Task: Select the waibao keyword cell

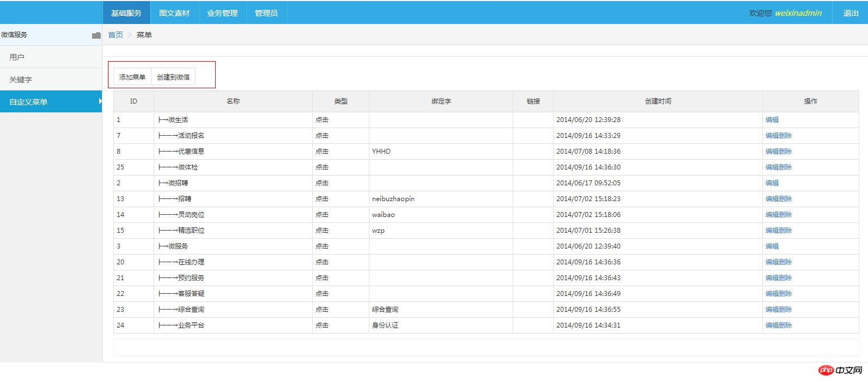Action: tap(441, 215)
